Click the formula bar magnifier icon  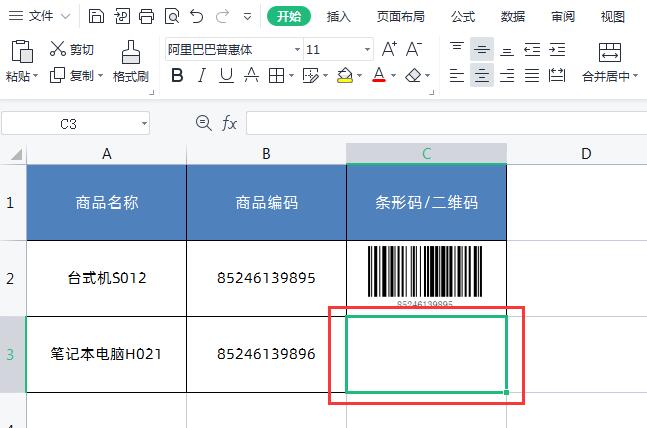(203, 123)
